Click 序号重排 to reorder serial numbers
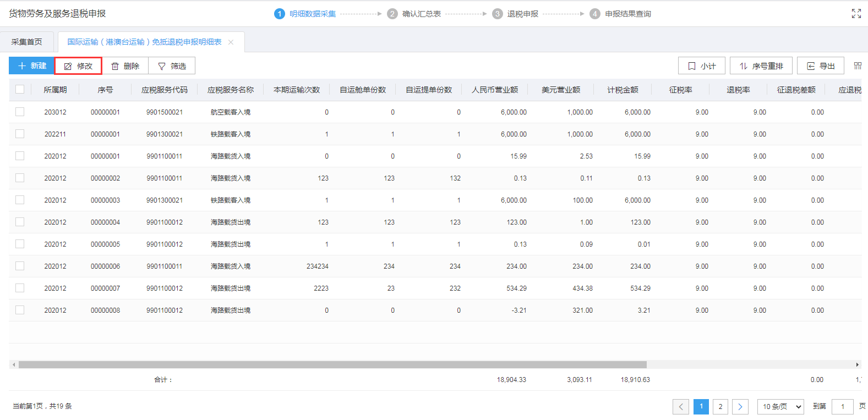Viewport: 868px width, 420px height. pos(761,66)
